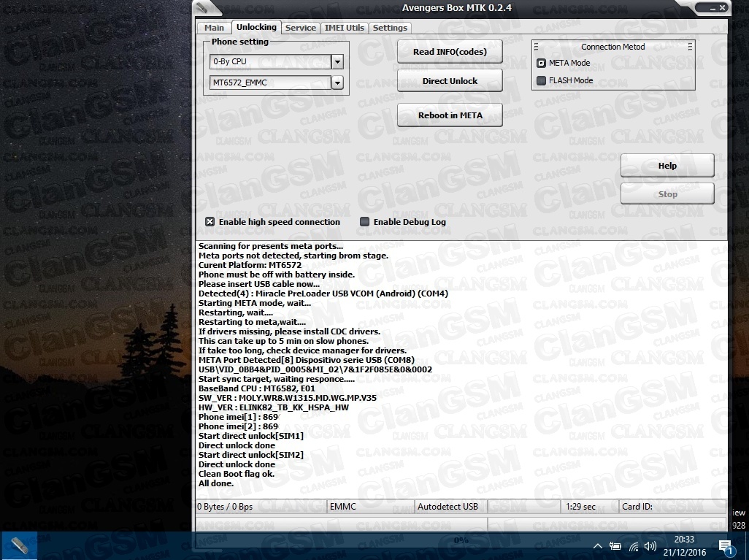Viewport: 749px width, 560px height.
Task: Click the Avengers Box title bar wrench icon
Action: tap(202, 7)
